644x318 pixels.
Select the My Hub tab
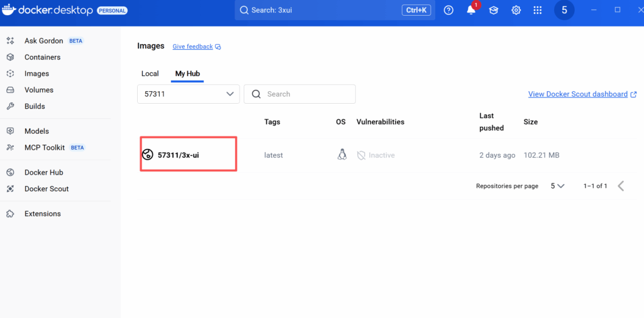pyautogui.click(x=187, y=74)
